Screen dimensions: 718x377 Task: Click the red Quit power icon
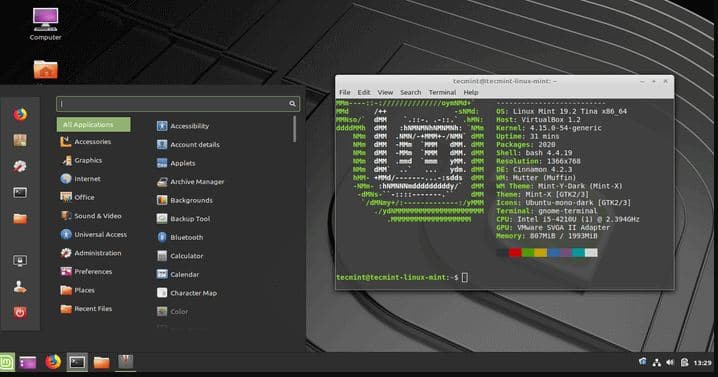click(20, 313)
